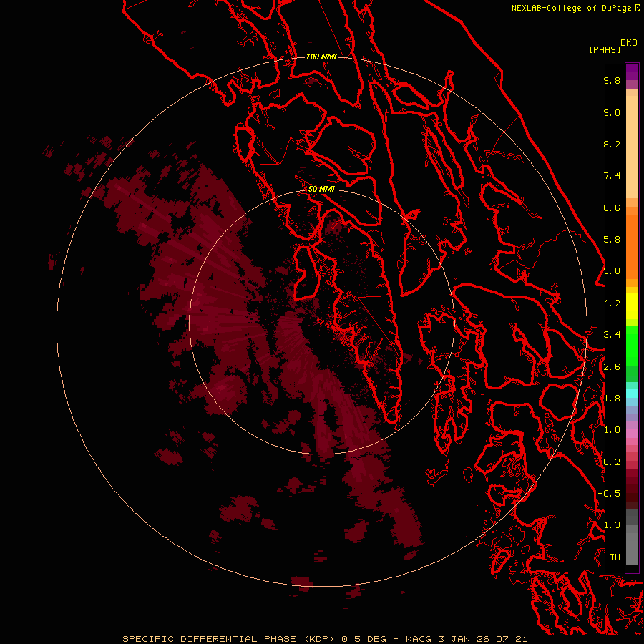The width and height of the screenshot is (644, 644).
Task: Click the cyan band of the color bar
Action: coord(632,394)
